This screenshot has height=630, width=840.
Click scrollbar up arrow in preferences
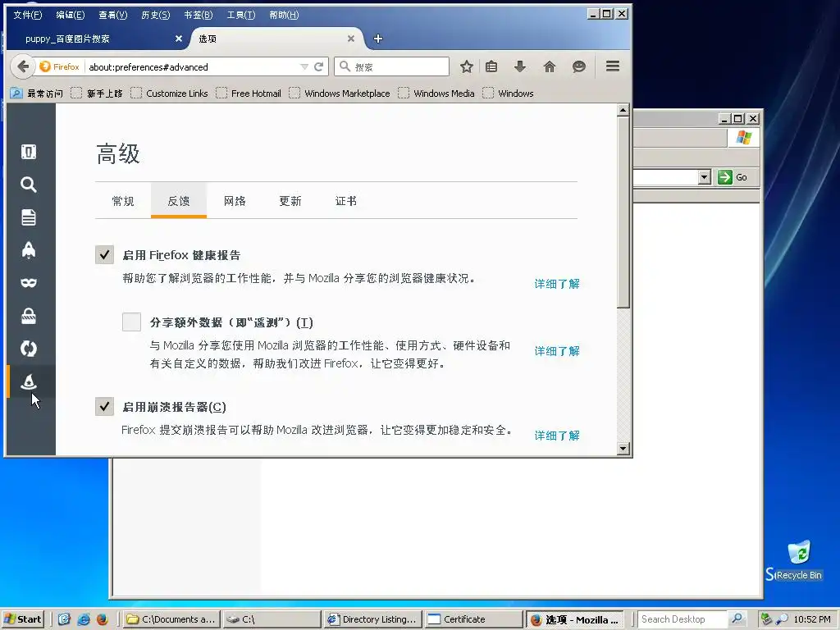click(623, 111)
